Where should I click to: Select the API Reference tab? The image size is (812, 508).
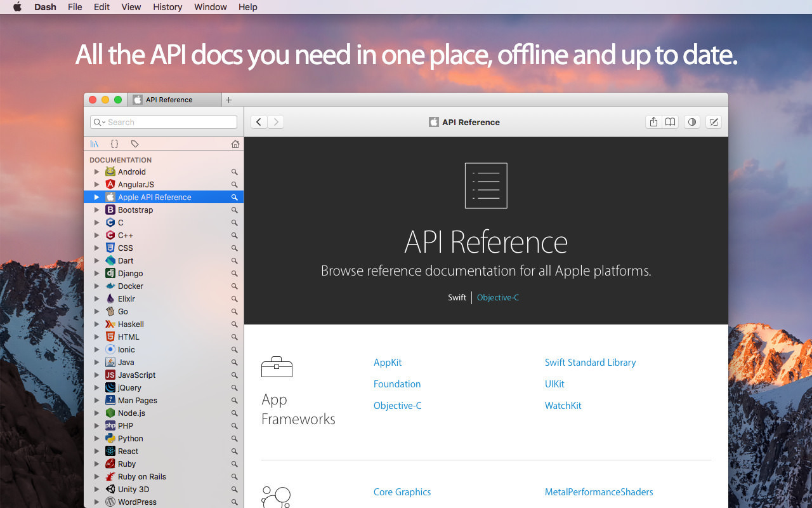click(168, 100)
